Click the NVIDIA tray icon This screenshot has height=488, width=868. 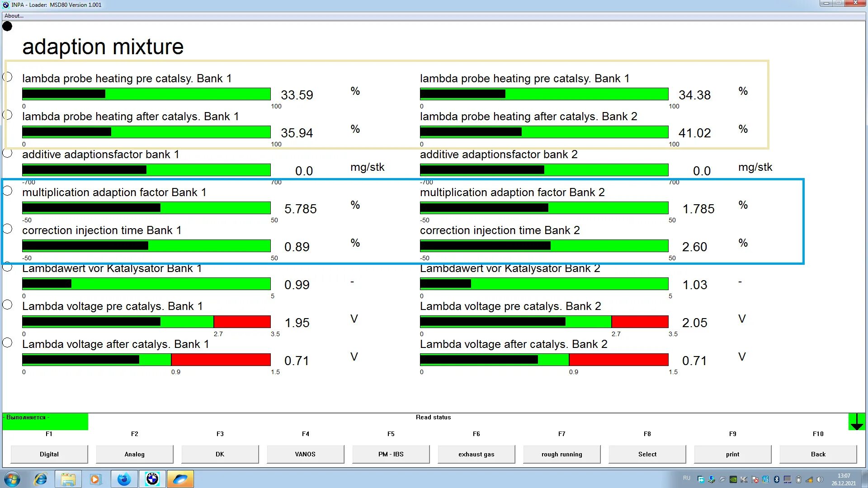click(733, 479)
